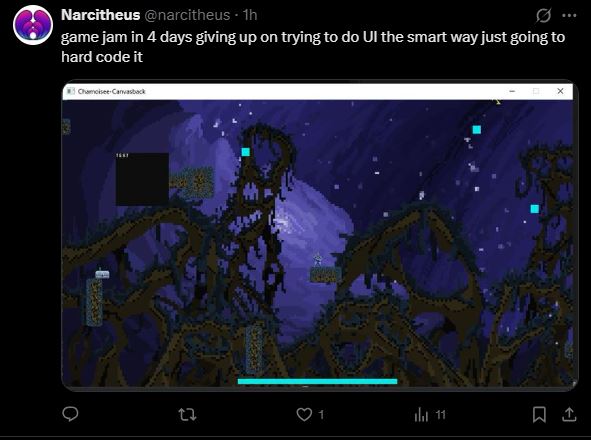Open the view analytics bar chart icon
The height and width of the screenshot is (440, 591).
click(x=421, y=415)
